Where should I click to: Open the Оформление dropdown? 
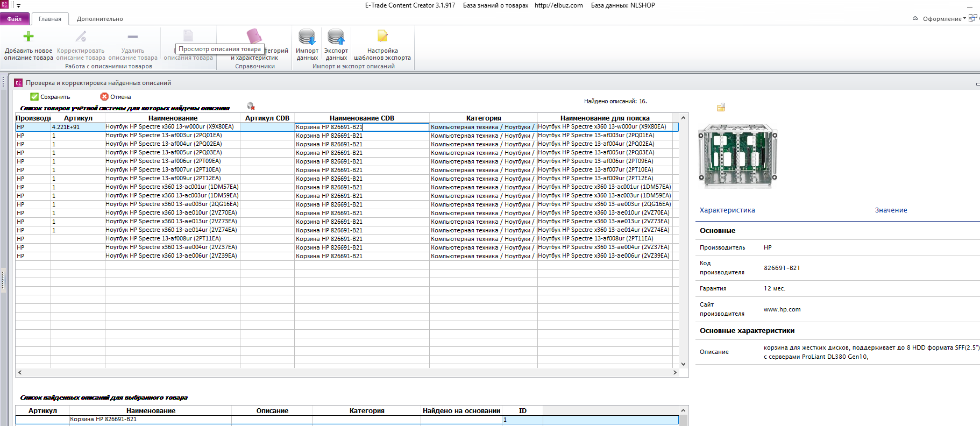pyautogui.click(x=945, y=19)
